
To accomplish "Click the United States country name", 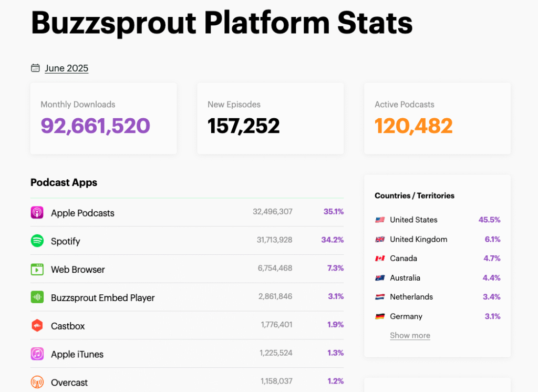I will tap(414, 220).
